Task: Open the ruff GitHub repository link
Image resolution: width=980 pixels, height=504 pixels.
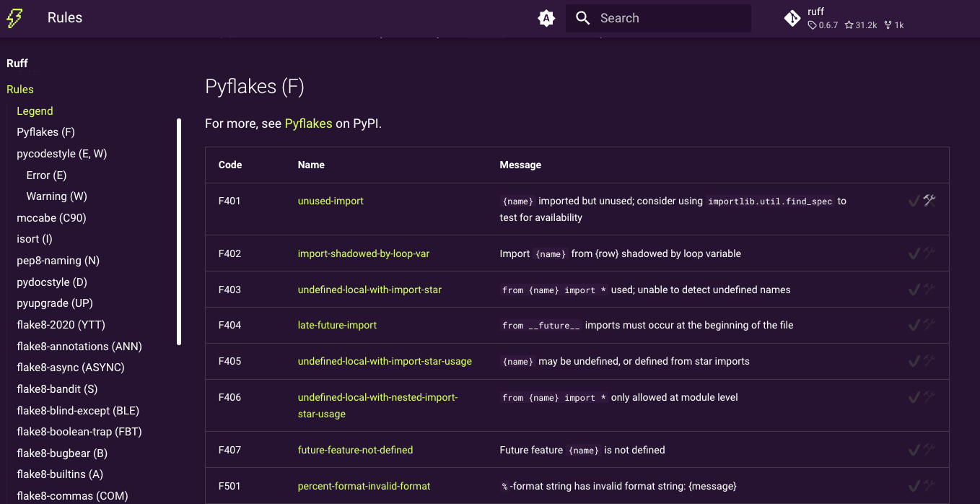Action: coord(844,18)
